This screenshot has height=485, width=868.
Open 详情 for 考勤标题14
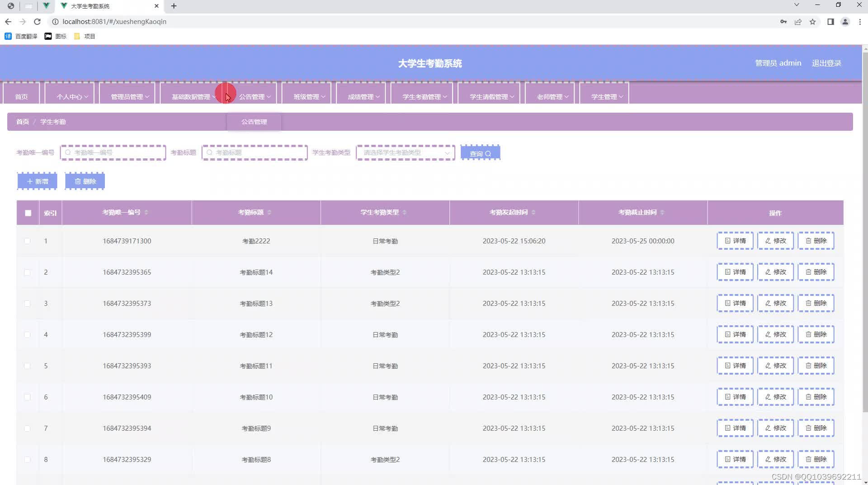(735, 272)
